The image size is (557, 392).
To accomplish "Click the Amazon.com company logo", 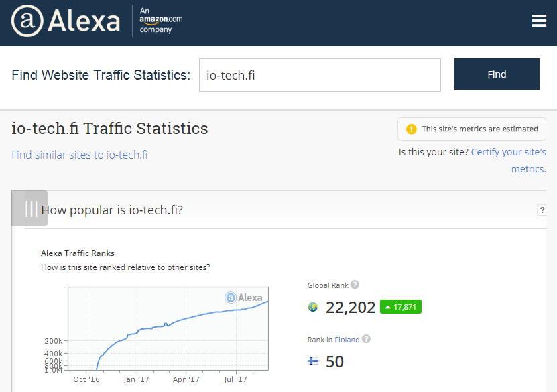I will 161,20.
